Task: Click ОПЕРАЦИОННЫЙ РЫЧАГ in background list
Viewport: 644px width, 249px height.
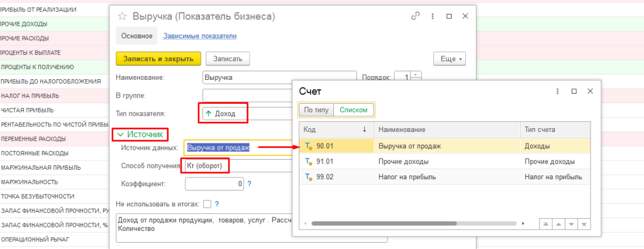Action: pyautogui.click(x=35, y=239)
